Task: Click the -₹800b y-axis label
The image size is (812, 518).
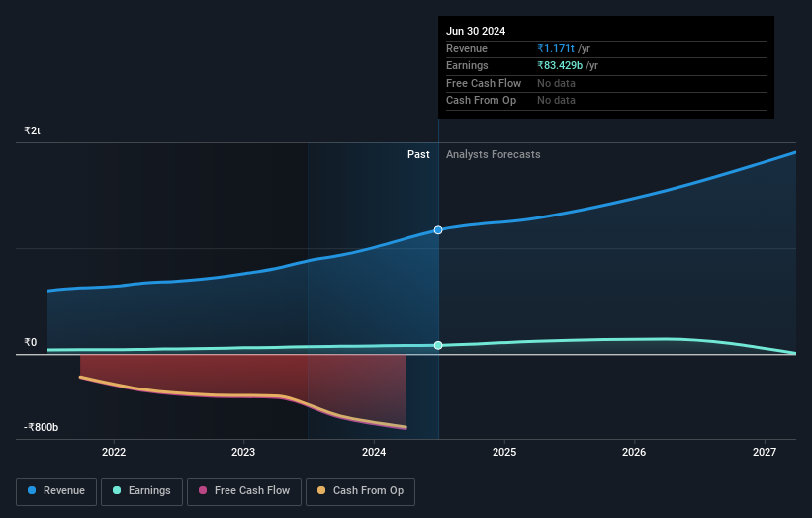Action: pyautogui.click(x=41, y=427)
